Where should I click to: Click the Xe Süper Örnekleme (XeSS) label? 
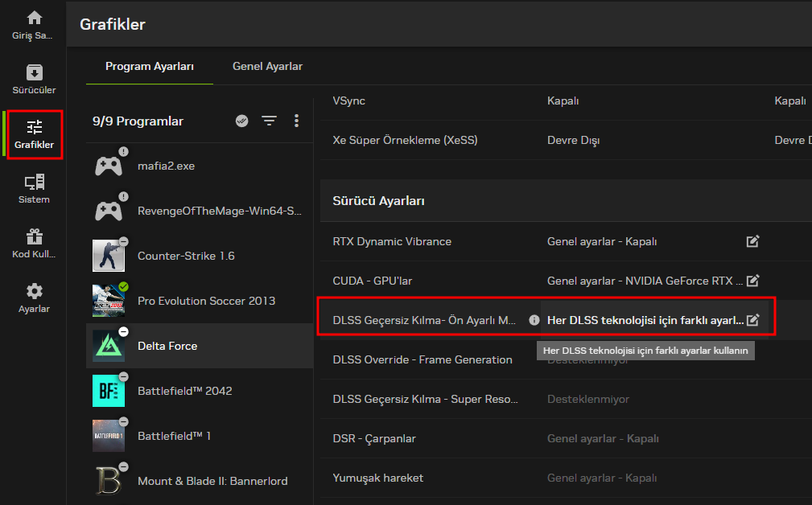pos(405,140)
